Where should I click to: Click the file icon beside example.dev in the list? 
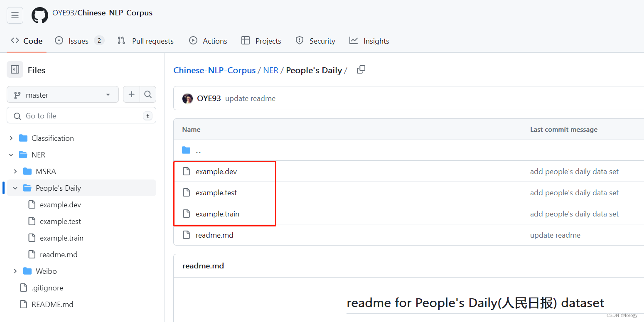pyautogui.click(x=187, y=171)
